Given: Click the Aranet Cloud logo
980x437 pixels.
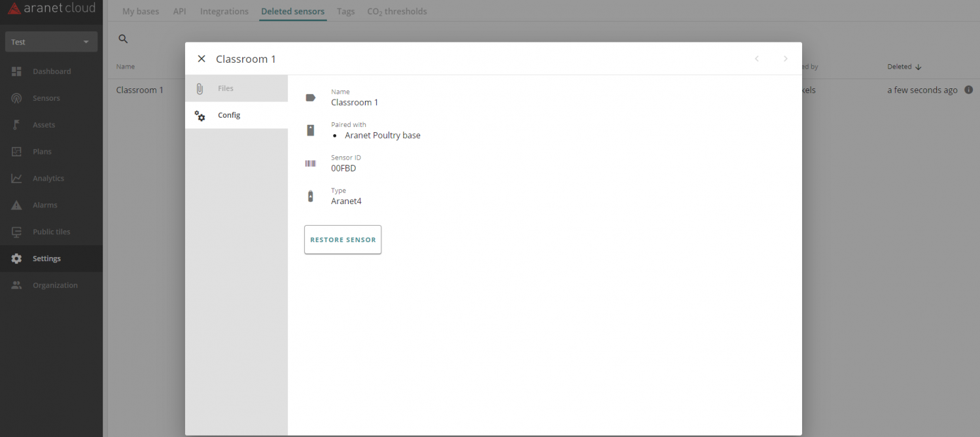Looking at the screenshot, I should pyautogui.click(x=51, y=9).
